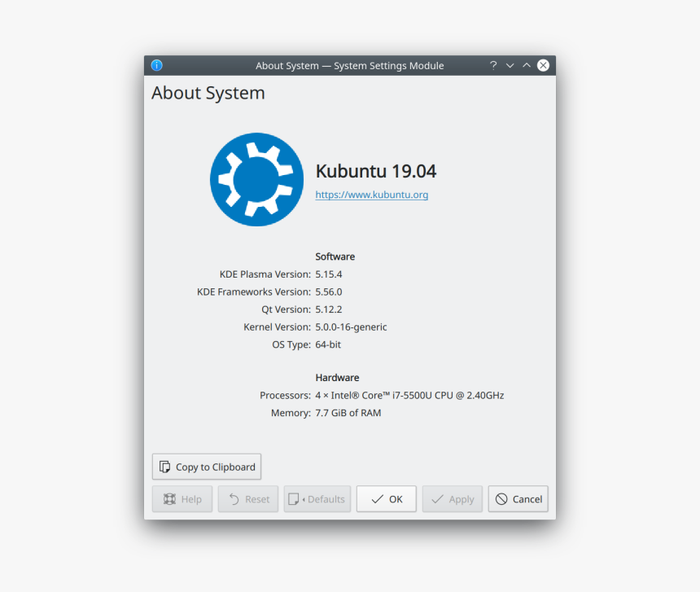Click the Memory label
The image size is (700, 592).
tap(291, 413)
